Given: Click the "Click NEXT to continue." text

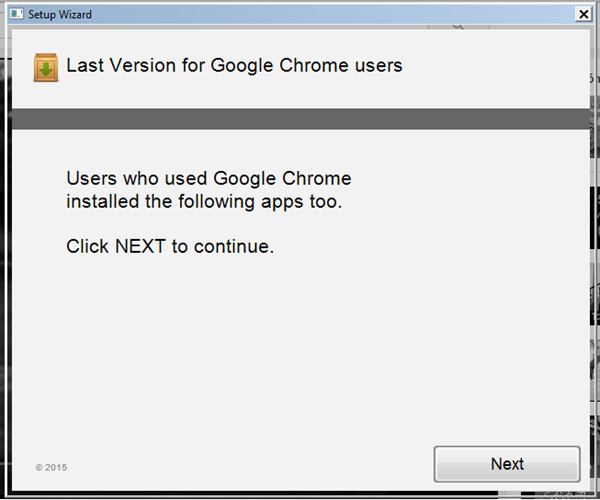Looking at the screenshot, I should (x=170, y=246).
